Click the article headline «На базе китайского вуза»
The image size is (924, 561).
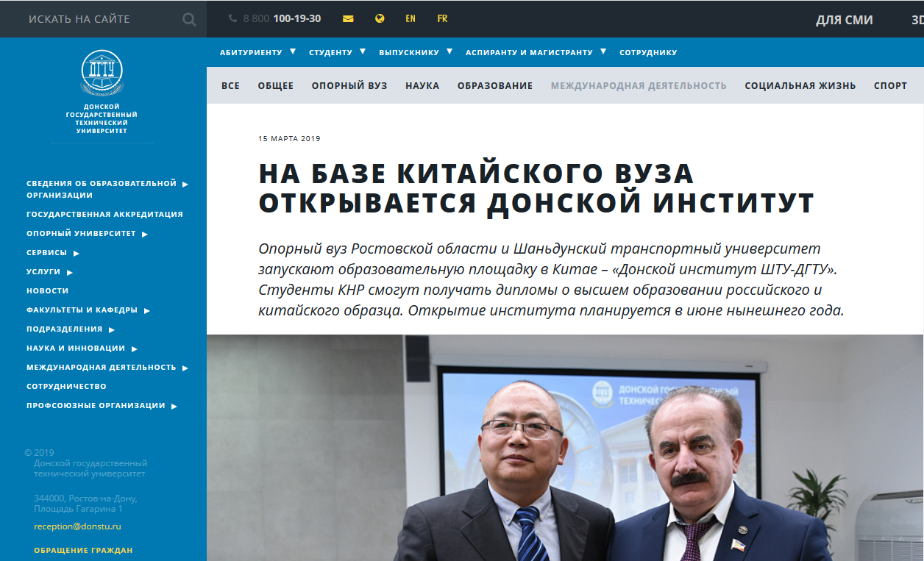[x=536, y=187]
